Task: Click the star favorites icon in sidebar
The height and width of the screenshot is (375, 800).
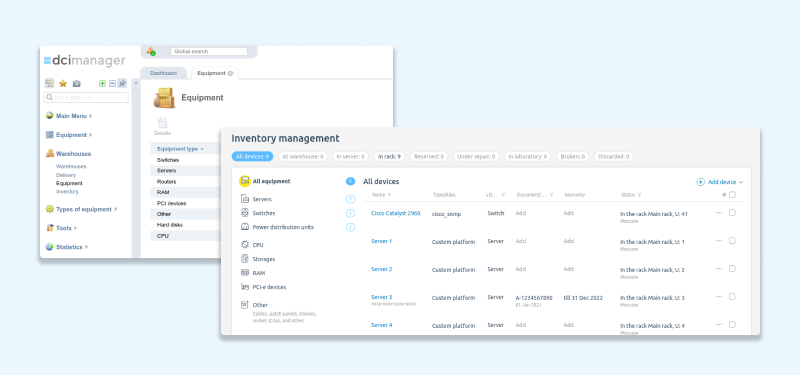Action: pos(63,83)
